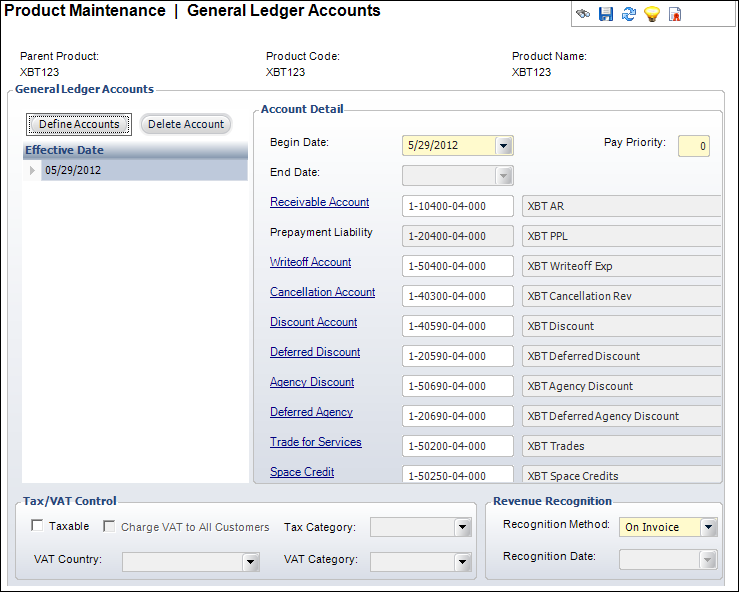Click the blue refresh arrows icon
The image size is (739, 592).
[628, 14]
